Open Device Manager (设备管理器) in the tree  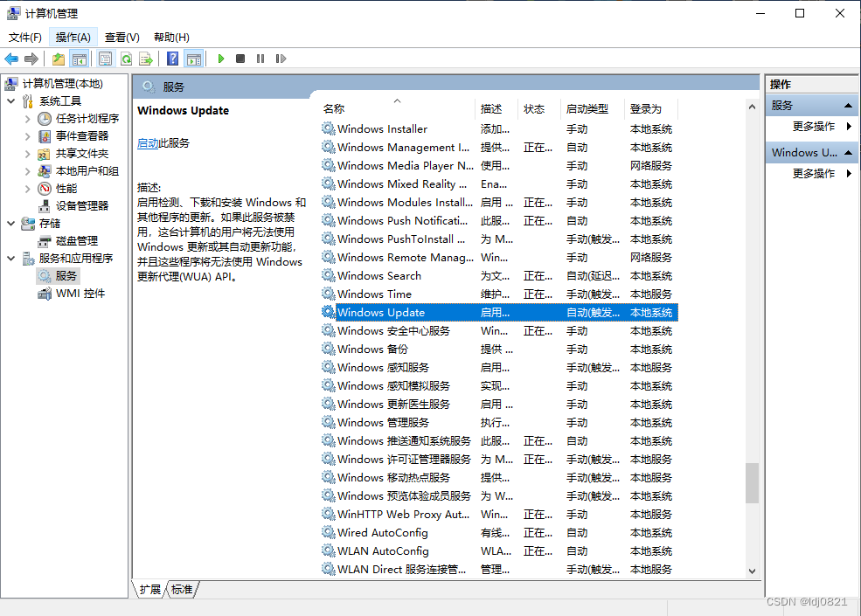[x=82, y=206]
